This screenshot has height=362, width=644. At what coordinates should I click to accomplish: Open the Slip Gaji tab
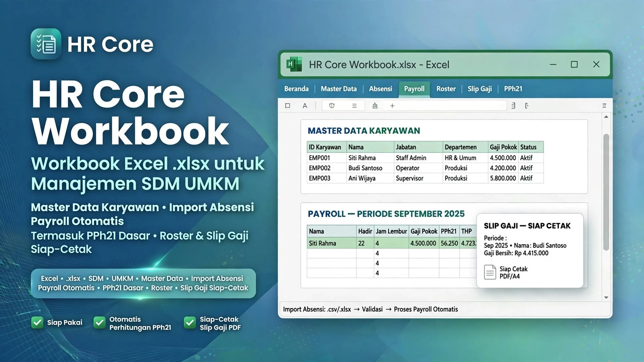(480, 89)
